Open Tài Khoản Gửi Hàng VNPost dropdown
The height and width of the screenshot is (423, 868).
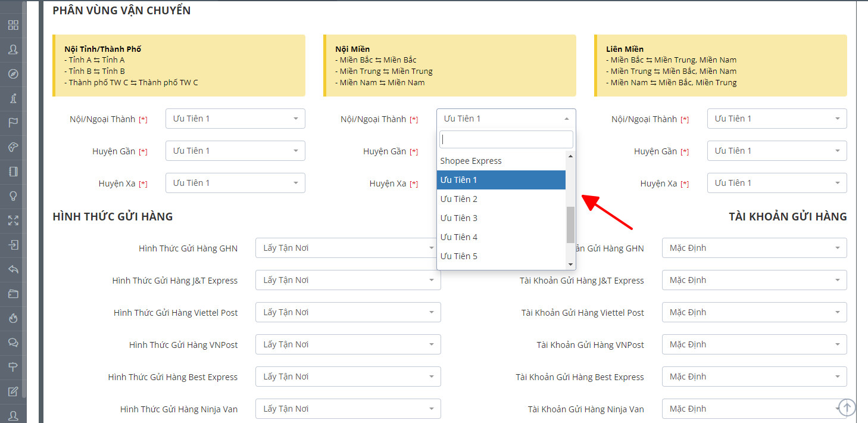click(x=754, y=344)
